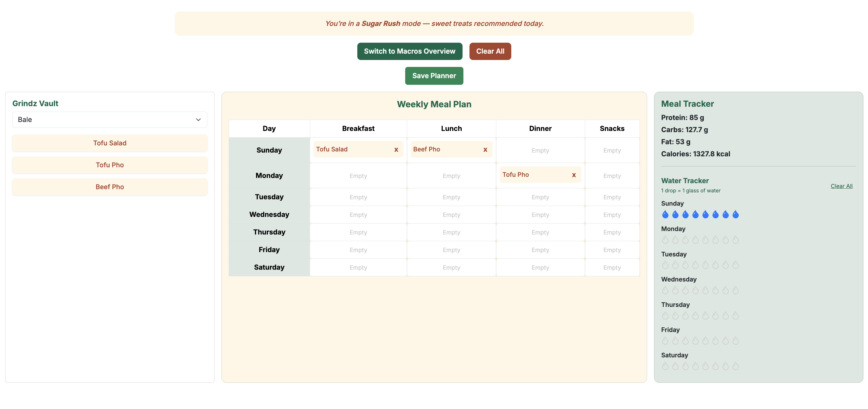Fill eighth water drop for Saturday
This screenshot has height=409, width=868.
click(x=735, y=366)
